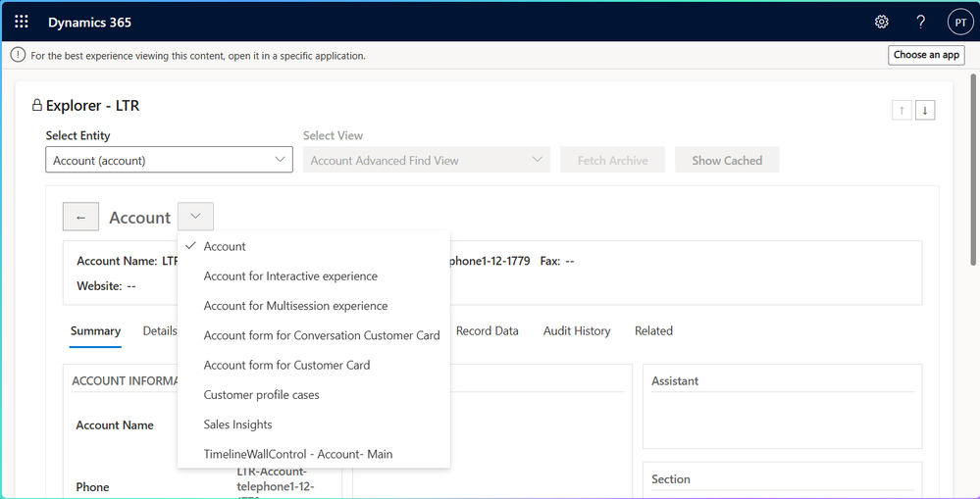Image resolution: width=980 pixels, height=499 pixels.
Task: Select the Sales Insights form
Action: [x=314, y=424]
